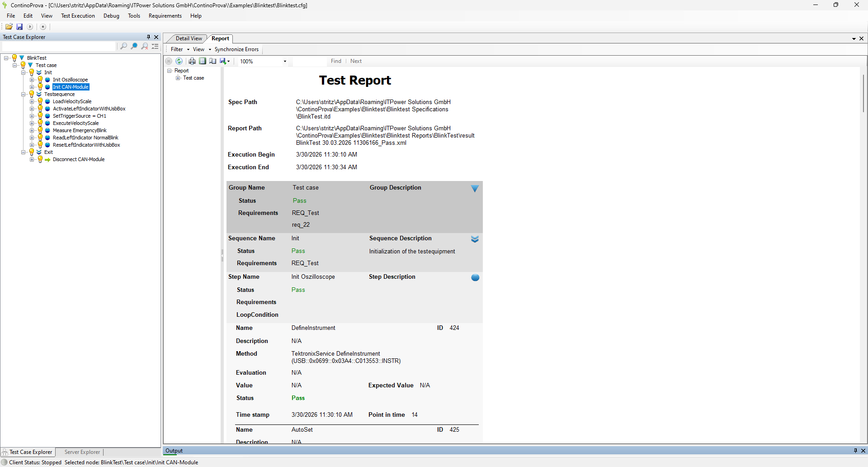Screen dimensions: 868x467
Task: Expand Test case node in report tree
Action: 178,78
